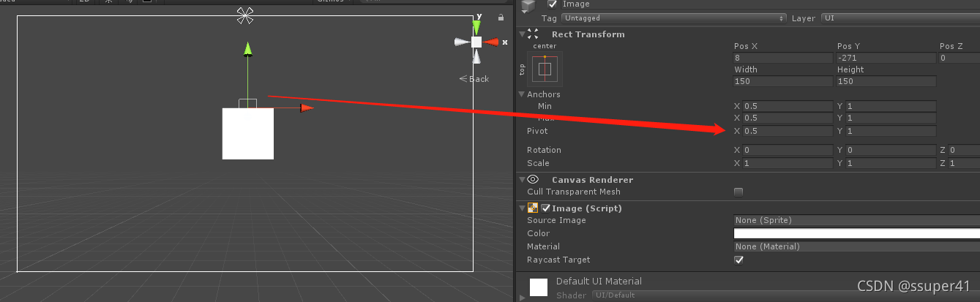980x302 pixels.
Task: Click the Pivot X field
Action: pos(788,132)
